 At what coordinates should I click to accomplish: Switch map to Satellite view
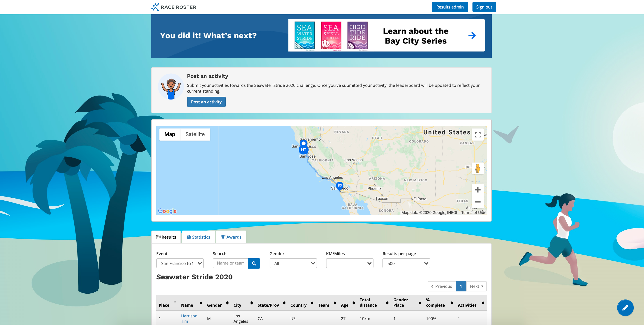point(195,134)
